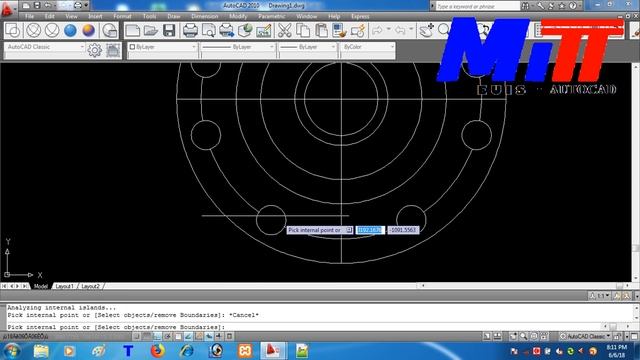Viewport: 640px width, 360px height.
Task: Open the Visual Styles Manager icon
Action: click(109, 31)
